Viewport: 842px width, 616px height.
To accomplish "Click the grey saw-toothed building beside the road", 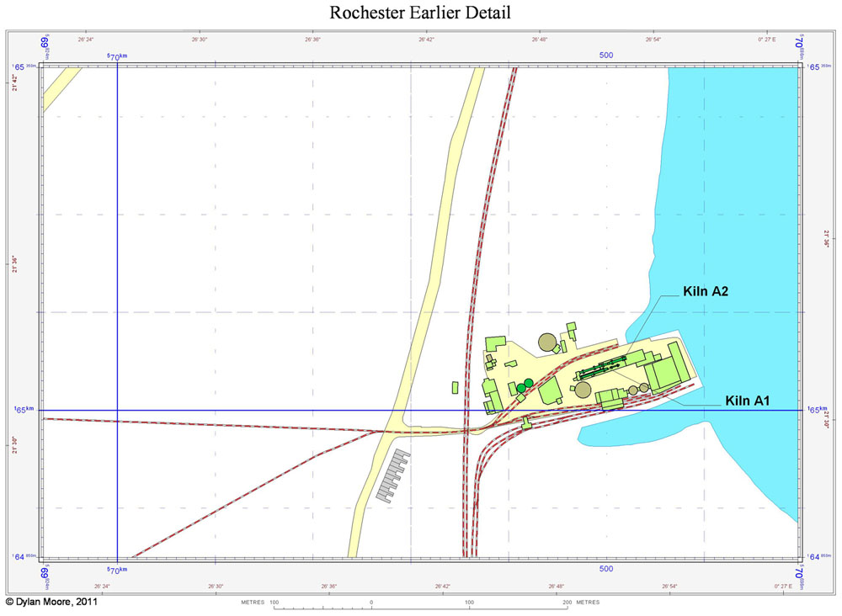I will 392,476.
